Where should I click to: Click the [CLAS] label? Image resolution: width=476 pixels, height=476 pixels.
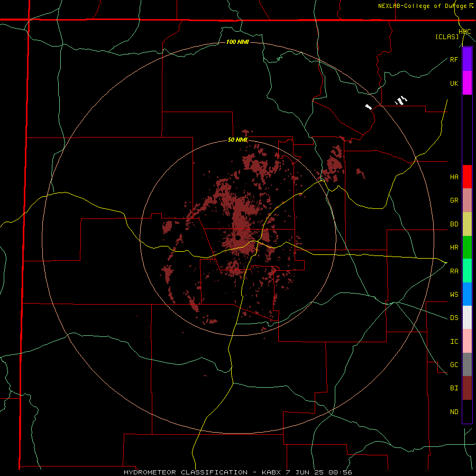(447, 36)
